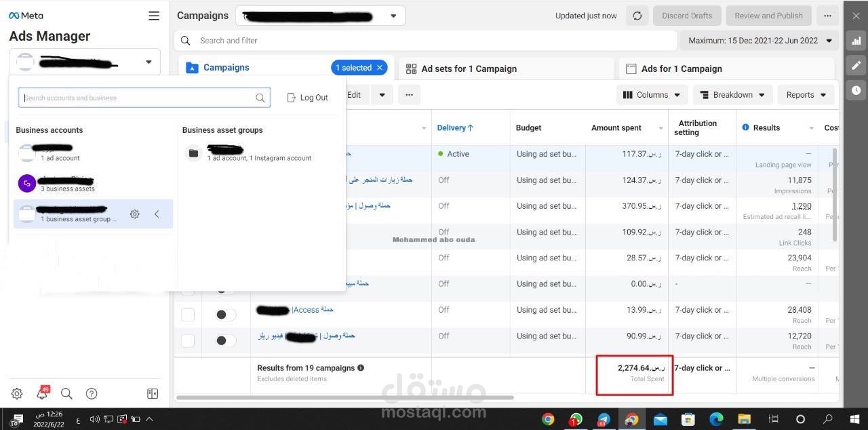Open the Results column header arrow

811,128
